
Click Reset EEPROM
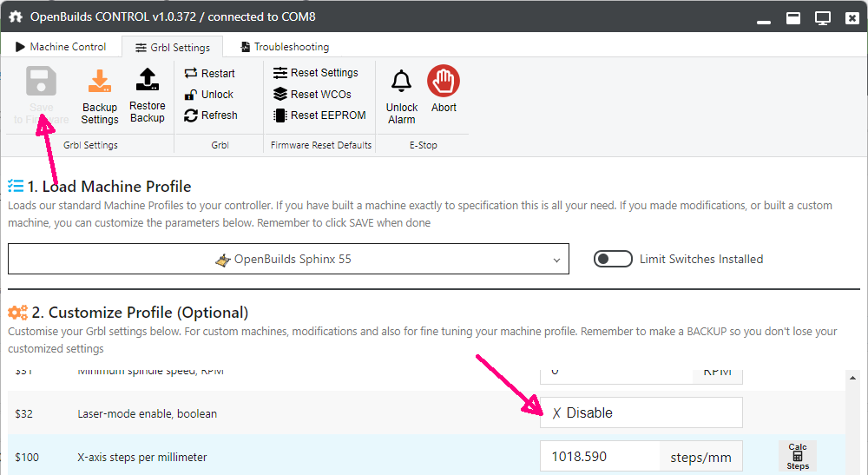[319, 115]
